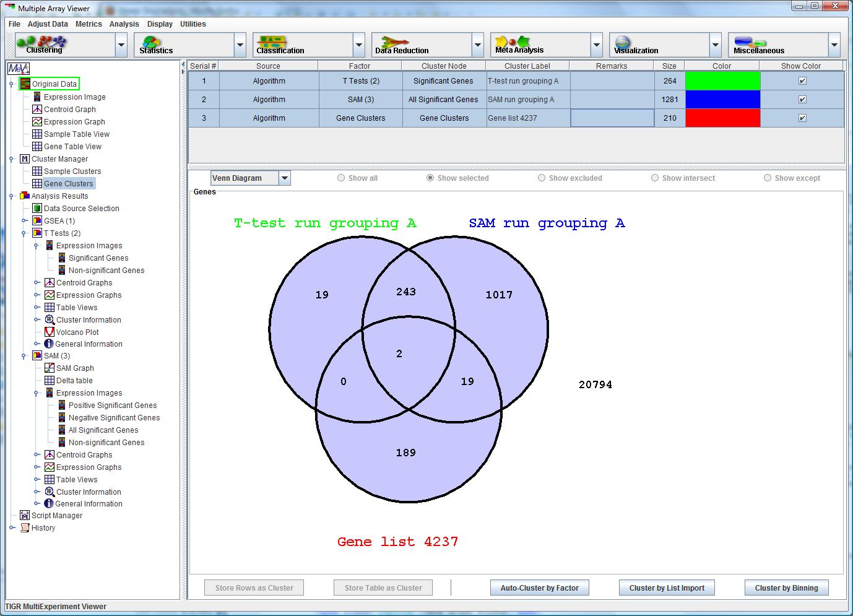The width and height of the screenshot is (853, 616).
Task: Click the Cluster by List Import button
Action: coord(667,588)
